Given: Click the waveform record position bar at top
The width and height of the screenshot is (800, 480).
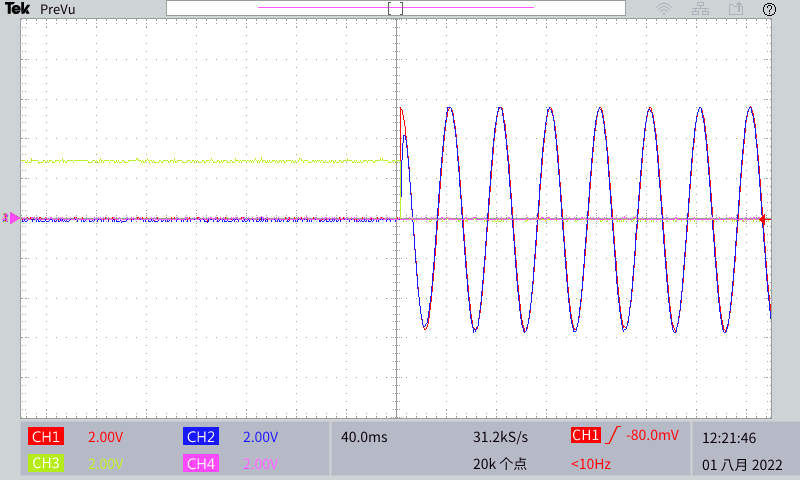Looking at the screenshot, I should click(395, 9).
